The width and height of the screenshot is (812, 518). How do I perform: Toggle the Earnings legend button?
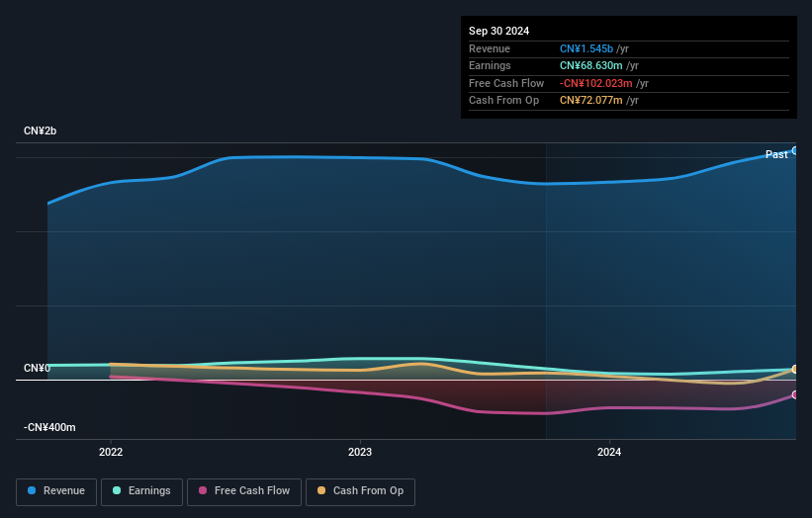pos(141,491)
